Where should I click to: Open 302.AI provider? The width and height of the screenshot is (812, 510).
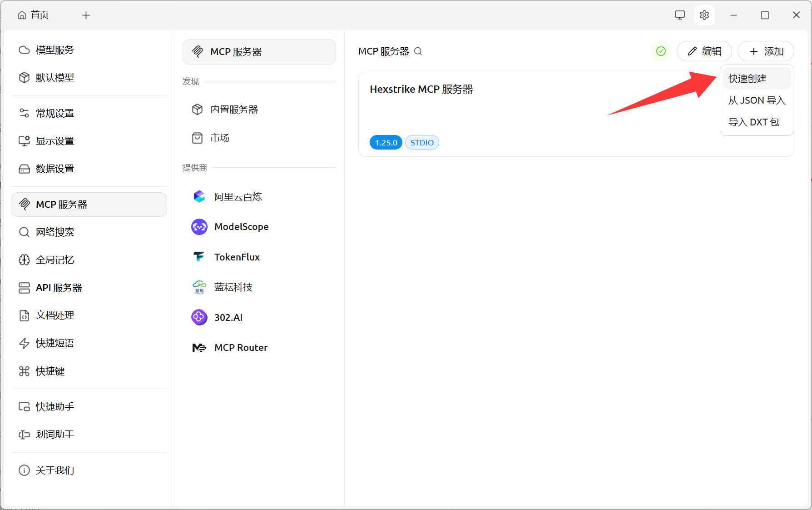pyautogui.click(x=228, y=317)
